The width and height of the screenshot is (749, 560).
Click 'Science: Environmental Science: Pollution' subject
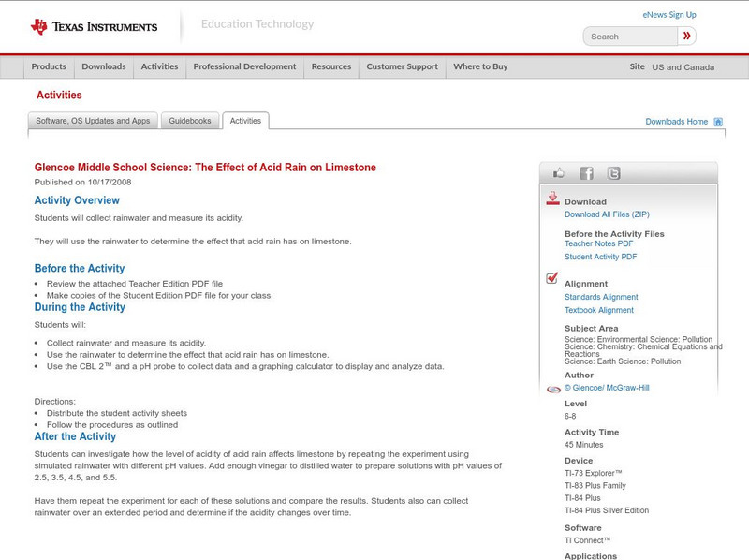[x=639, y=339]
